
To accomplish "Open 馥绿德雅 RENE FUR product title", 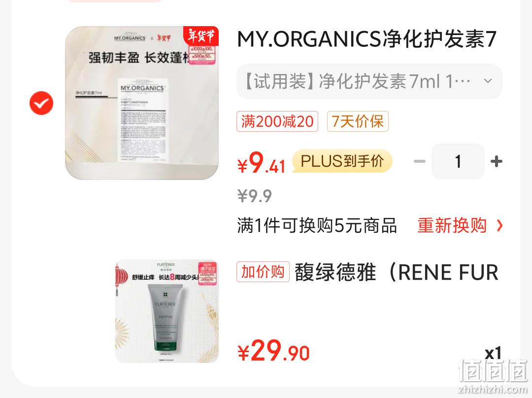I will click(x=396, y=272).
